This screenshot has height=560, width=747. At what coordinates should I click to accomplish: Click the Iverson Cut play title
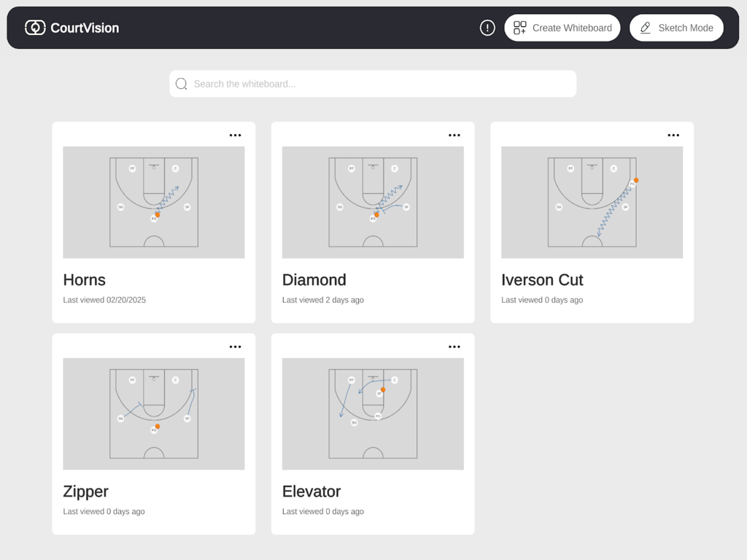(542, 280)
